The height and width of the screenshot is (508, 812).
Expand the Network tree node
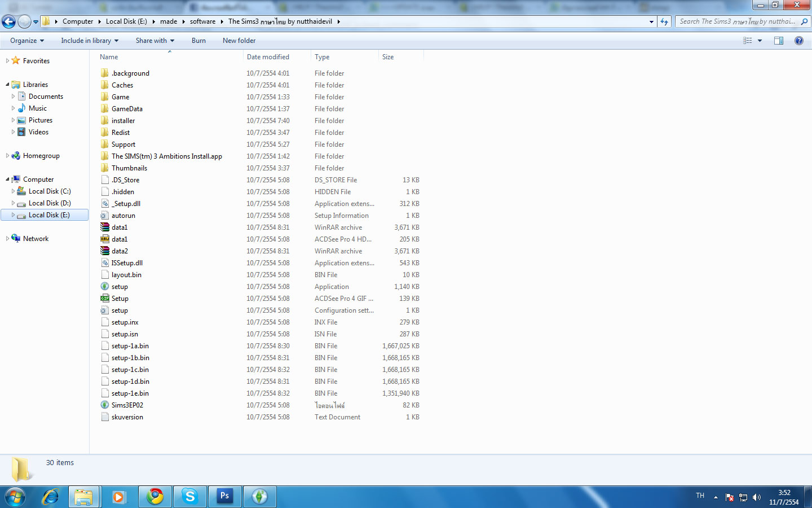7,239
